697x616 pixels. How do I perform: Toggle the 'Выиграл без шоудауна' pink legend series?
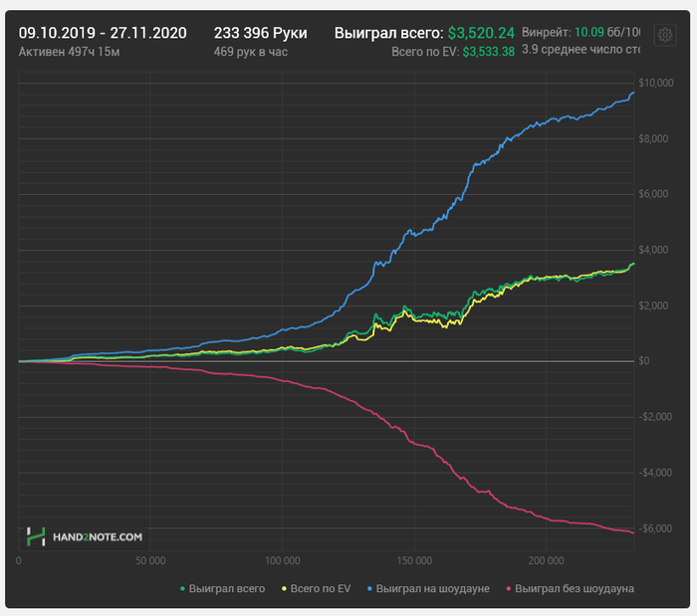coord(570,588)
